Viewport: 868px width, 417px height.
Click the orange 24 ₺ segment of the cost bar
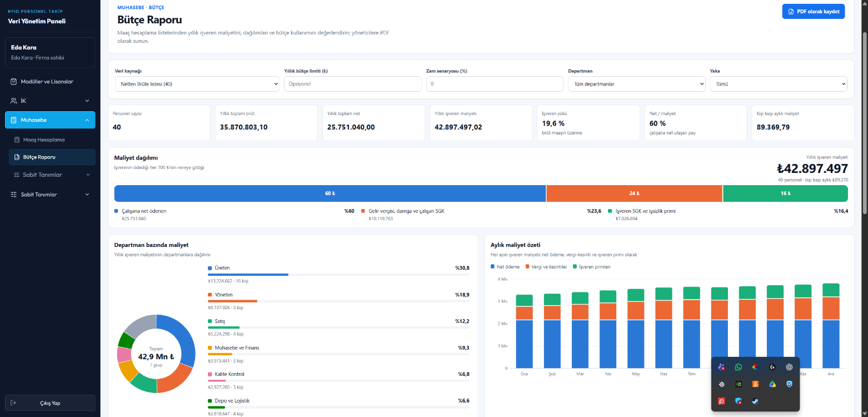(635, 193)
